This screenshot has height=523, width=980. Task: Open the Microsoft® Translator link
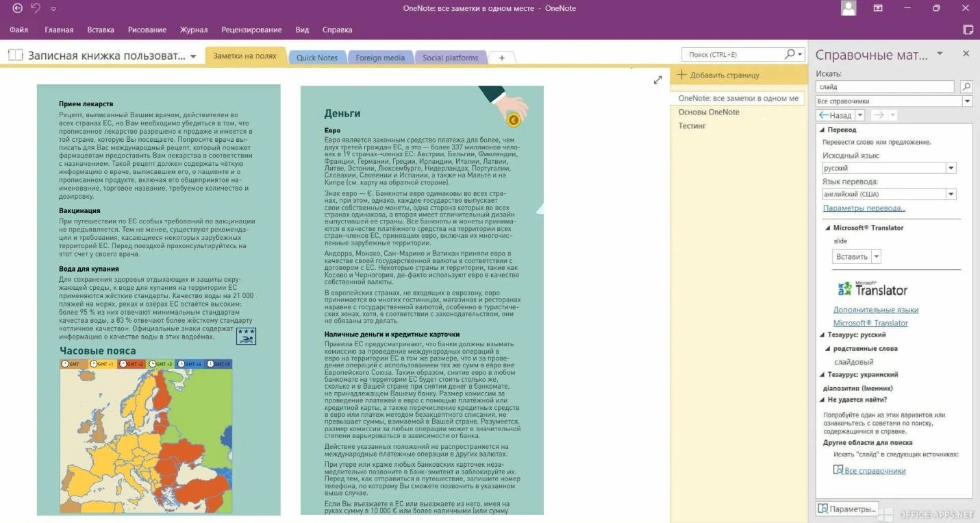point(870,323)
